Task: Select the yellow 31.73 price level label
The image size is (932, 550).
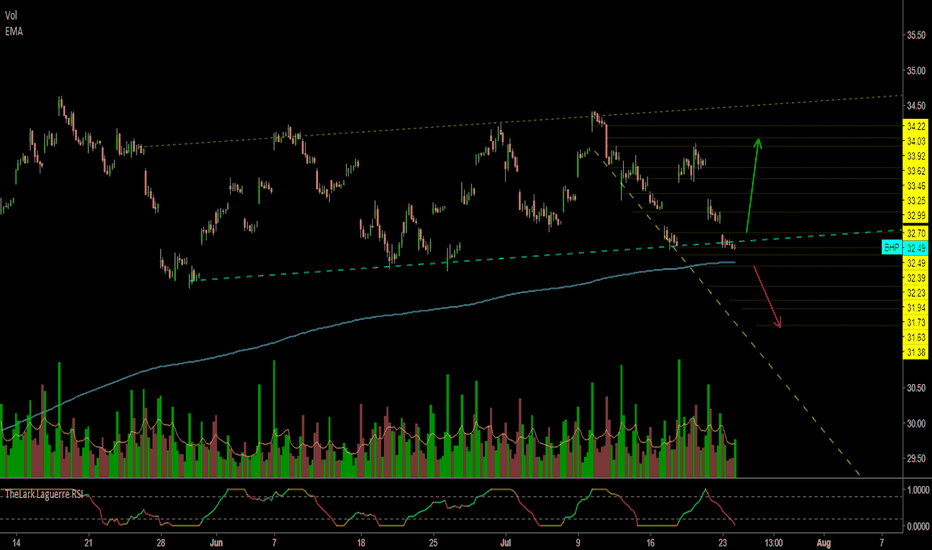Action: [x=915, y=322]
